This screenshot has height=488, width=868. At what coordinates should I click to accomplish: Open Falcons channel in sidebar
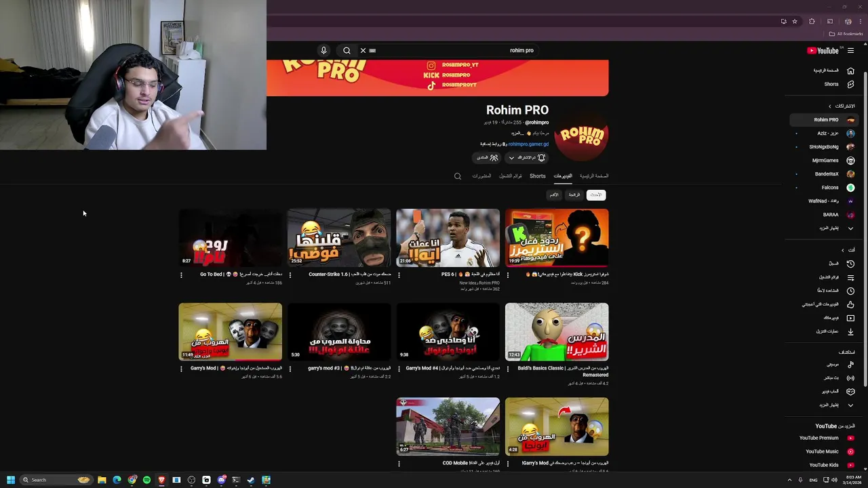click(x=824, y=187)
